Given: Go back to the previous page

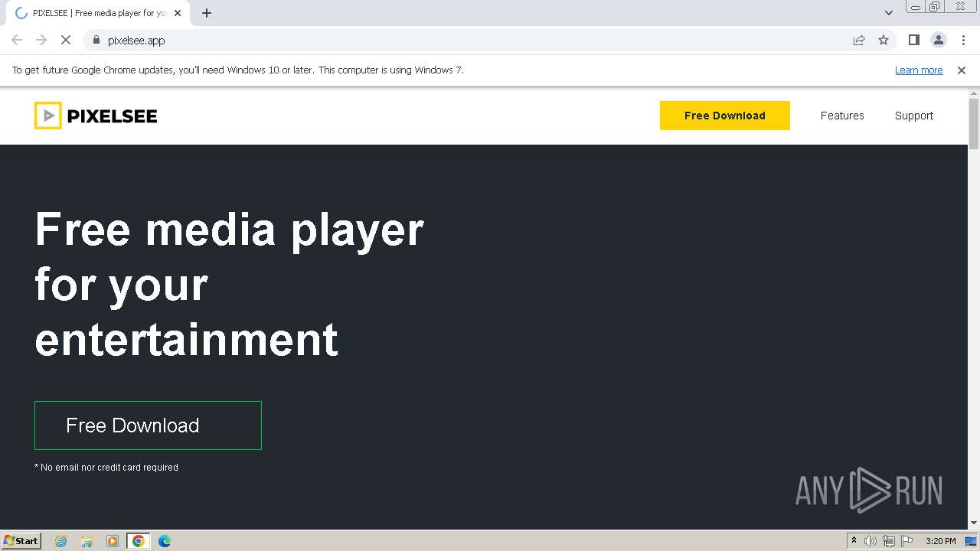Looking at the screenshot, I should [x=17, y=41].
